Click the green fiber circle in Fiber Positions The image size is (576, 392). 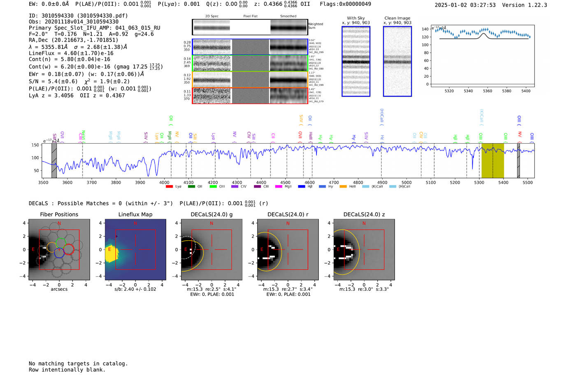[61, 243]
